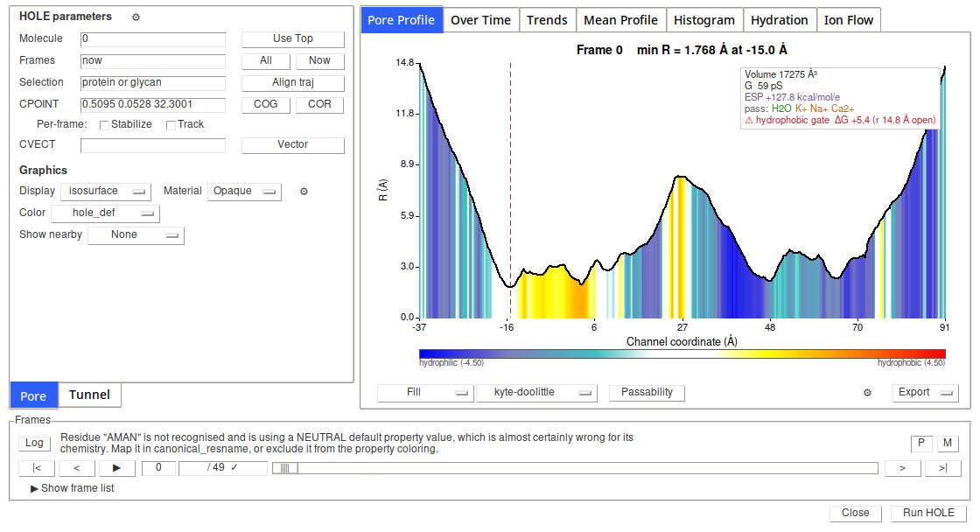The image size is (980, 532).
Task: Click the current frame number field
Action: click(x=158, y=467)
